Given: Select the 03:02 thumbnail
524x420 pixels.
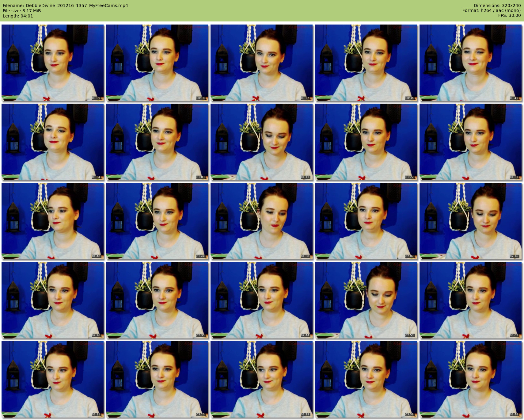Looking at the screenshot, I should [471, 300].
